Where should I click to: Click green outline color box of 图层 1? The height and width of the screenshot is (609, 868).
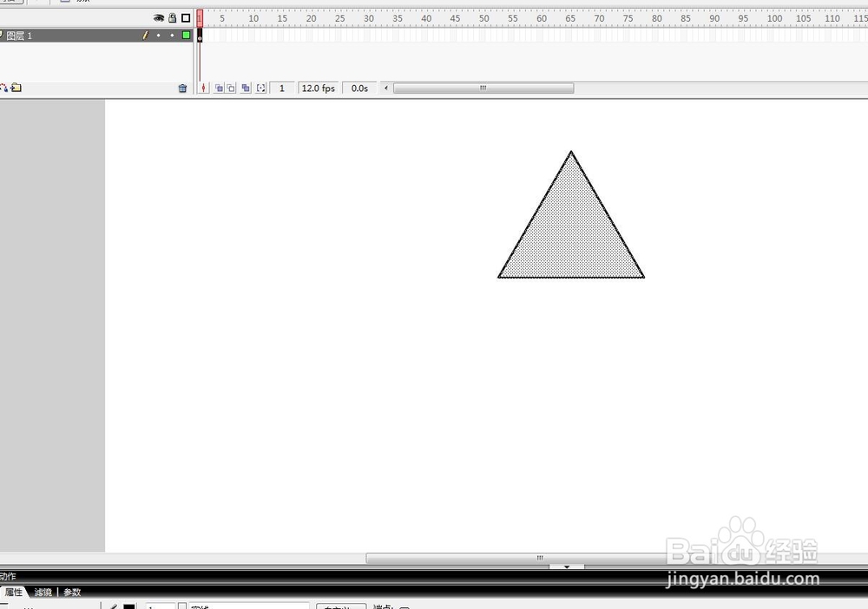(186, 36)
